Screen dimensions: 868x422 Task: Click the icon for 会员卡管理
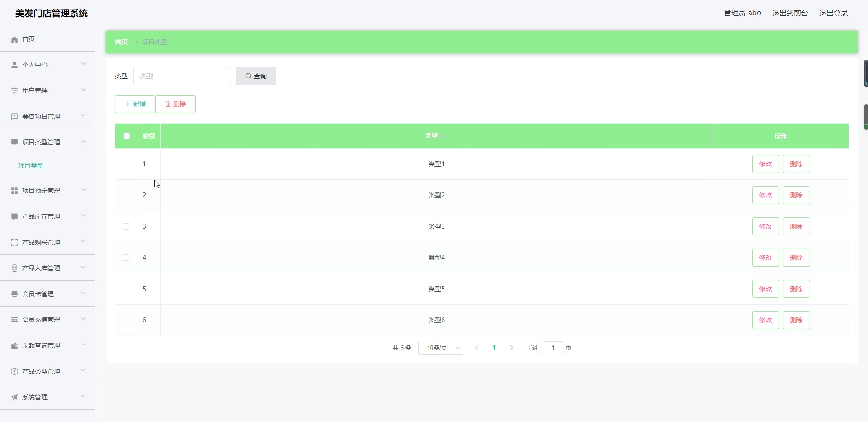point(14,294)
